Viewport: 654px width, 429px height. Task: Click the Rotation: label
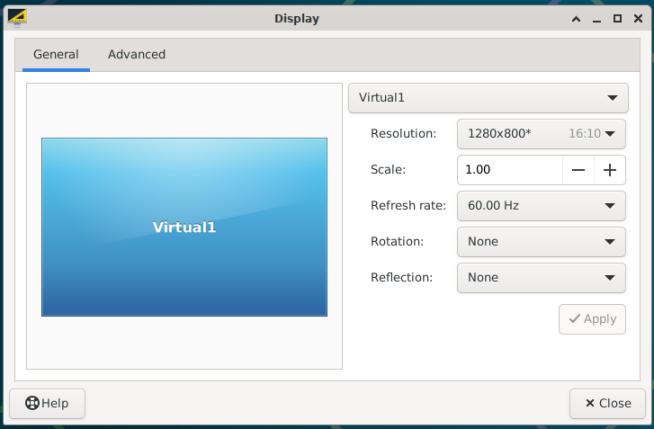click(x=397, y=241)
